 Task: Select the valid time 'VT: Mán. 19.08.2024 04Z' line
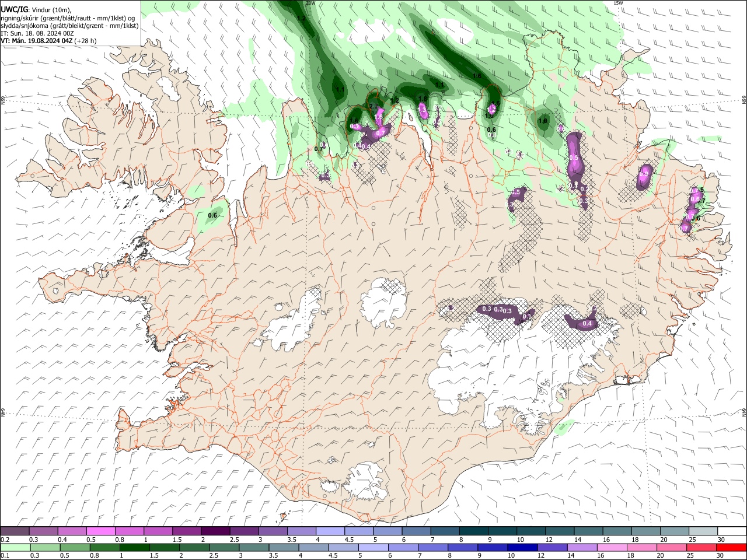[37, 41]
